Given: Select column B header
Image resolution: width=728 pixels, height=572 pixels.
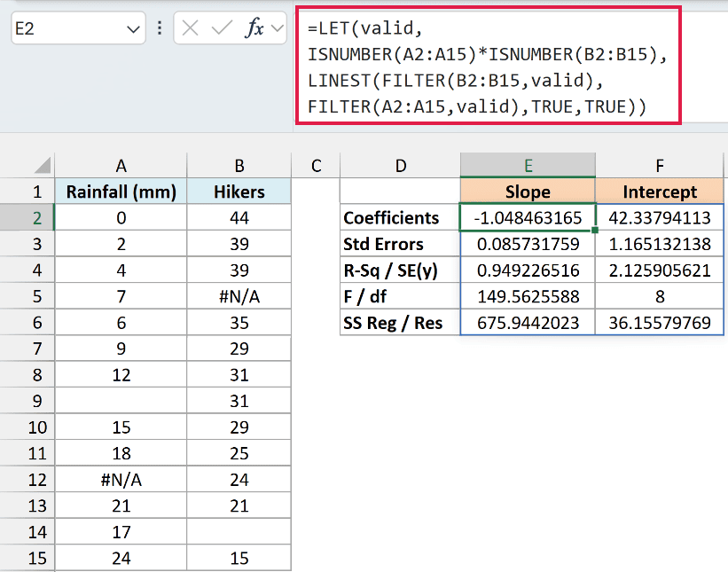Looking at the screenshot, I should (239, 166).
